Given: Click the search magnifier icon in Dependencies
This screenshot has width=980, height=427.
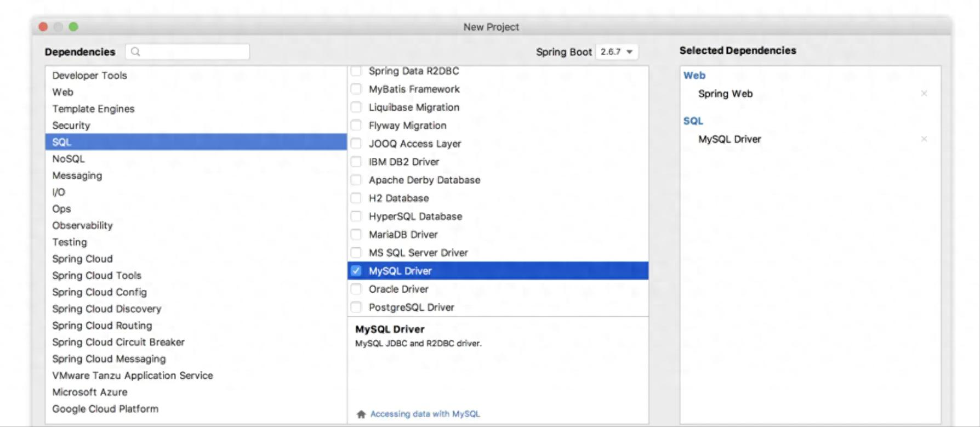Looking at the screenshot, I should (135, 52).
